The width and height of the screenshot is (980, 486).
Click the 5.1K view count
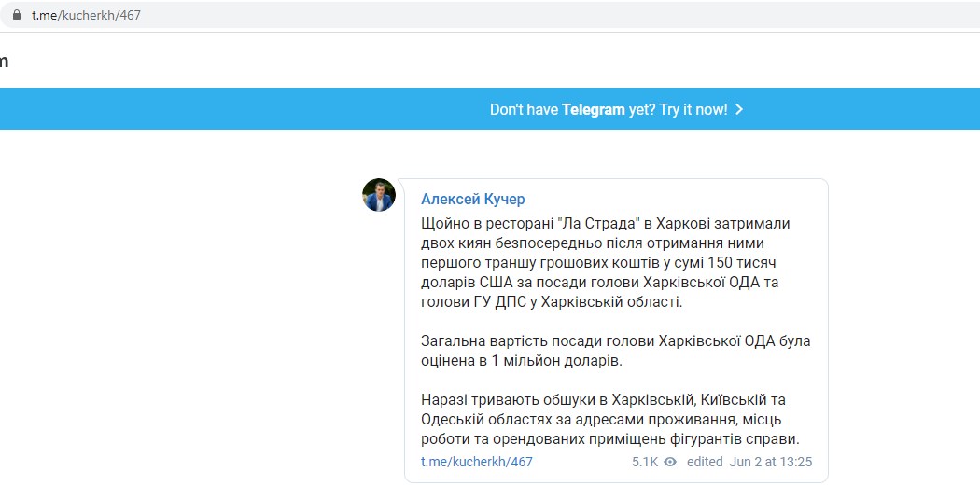[645, 461]
